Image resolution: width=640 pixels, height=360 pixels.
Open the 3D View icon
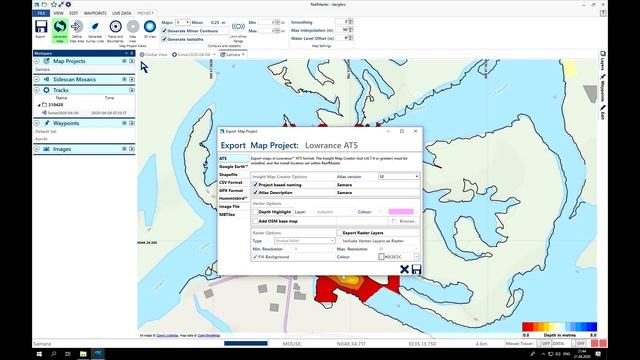tap(150, 27)
